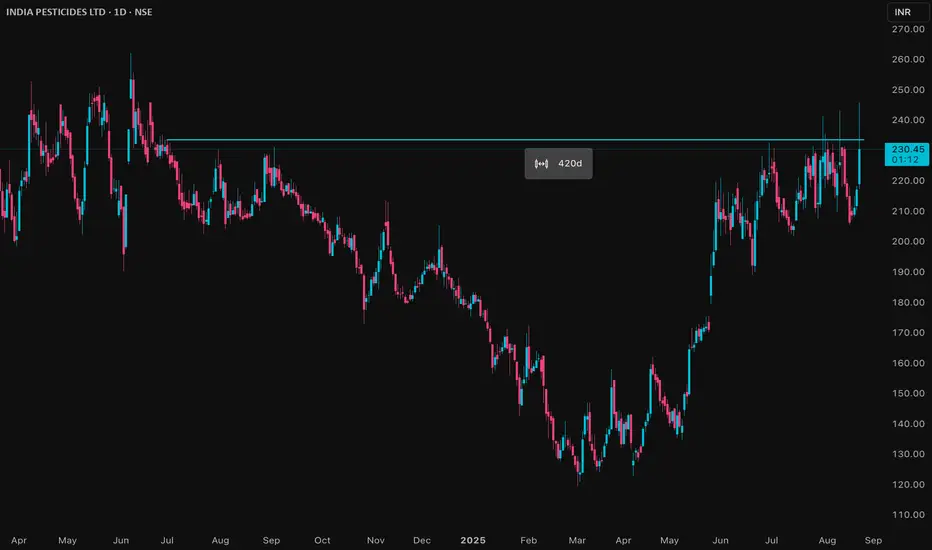The image size is (932, 550).
Task: Click the 140.00 price axis label
Action: click(x=908, y=424)
